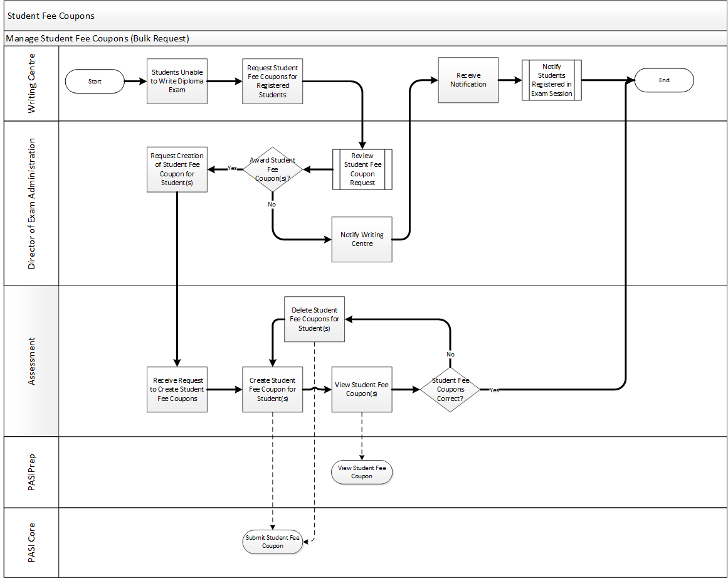
Task: Select the Award Student Fee Coupon(s) decision diamond
Action: click(x=272, y=169)
